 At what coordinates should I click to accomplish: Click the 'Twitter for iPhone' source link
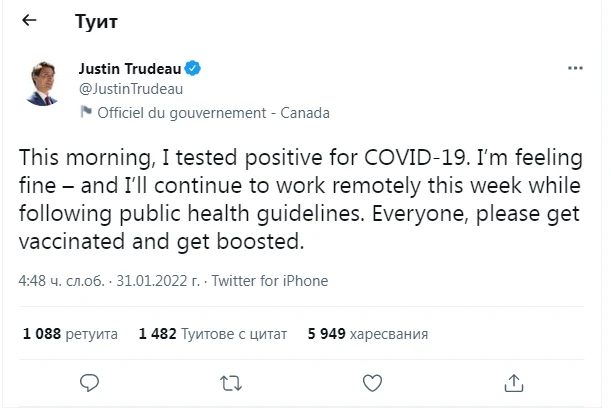click(x=270, y=281)
